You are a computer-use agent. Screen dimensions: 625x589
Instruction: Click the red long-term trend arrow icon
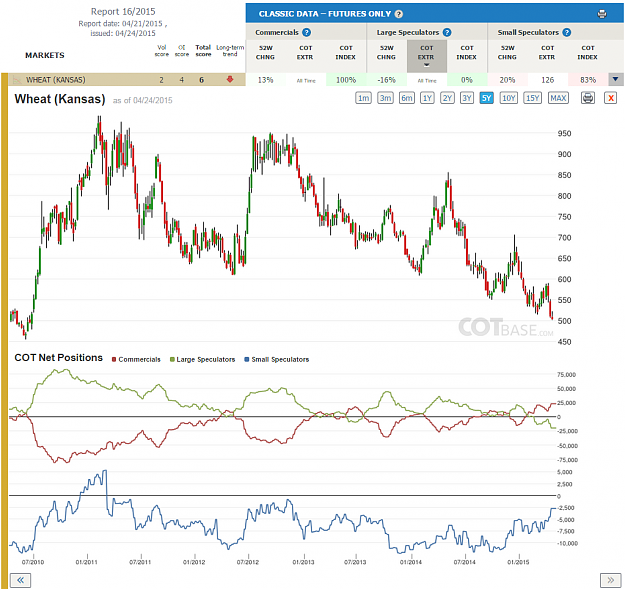[230, 79]
